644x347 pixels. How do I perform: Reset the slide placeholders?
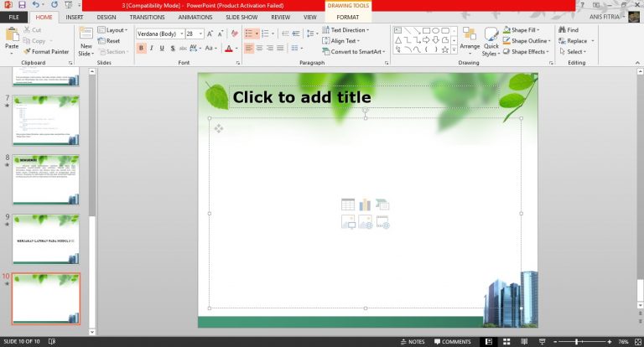[x=109, y=41]
